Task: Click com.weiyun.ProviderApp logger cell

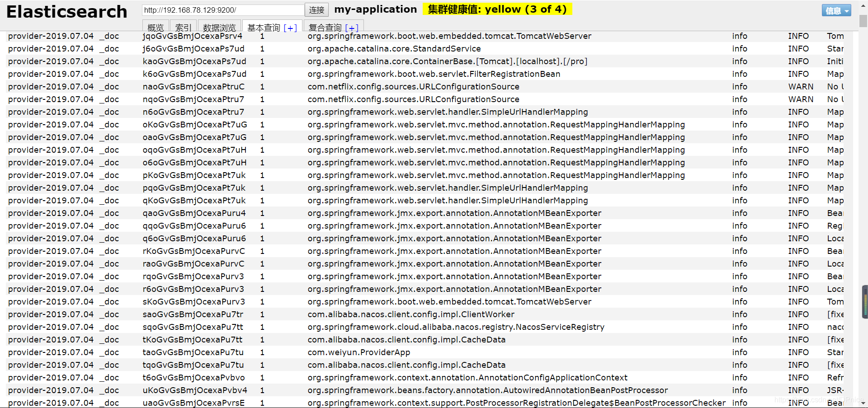Action: pos(359,352)
